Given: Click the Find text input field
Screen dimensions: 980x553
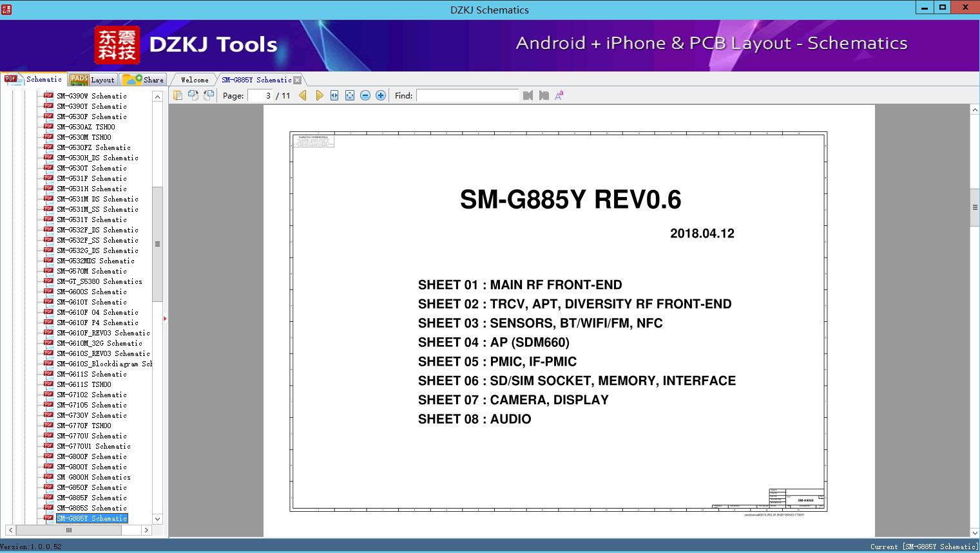Looking at the screenshot, I should [x=467, y=95].
